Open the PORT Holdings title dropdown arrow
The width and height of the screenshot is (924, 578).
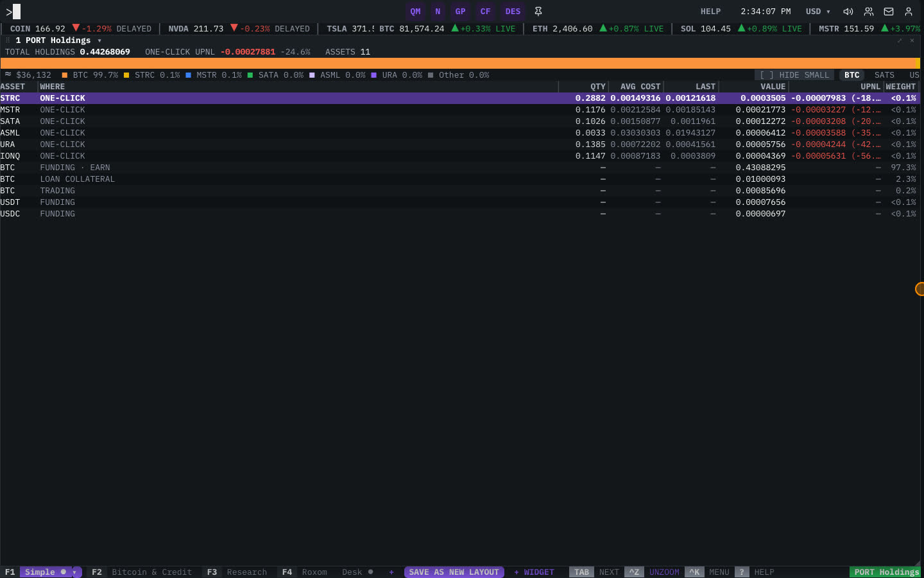99,40
